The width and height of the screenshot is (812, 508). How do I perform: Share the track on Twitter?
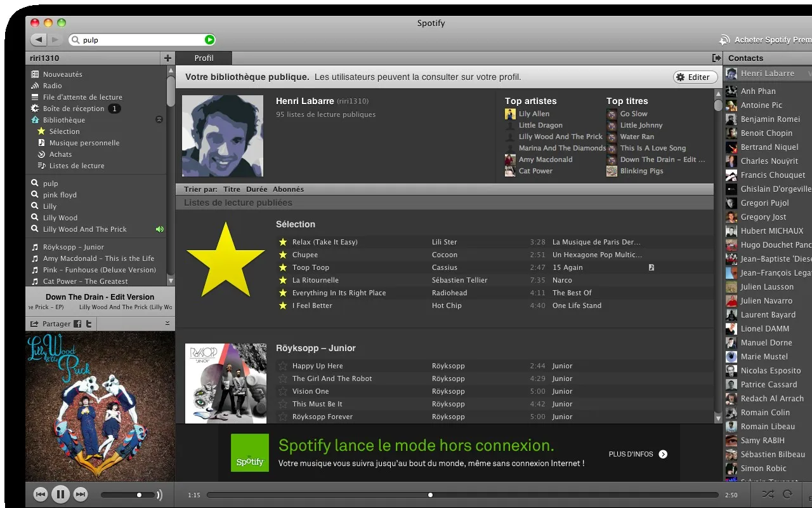pos(89,324)
